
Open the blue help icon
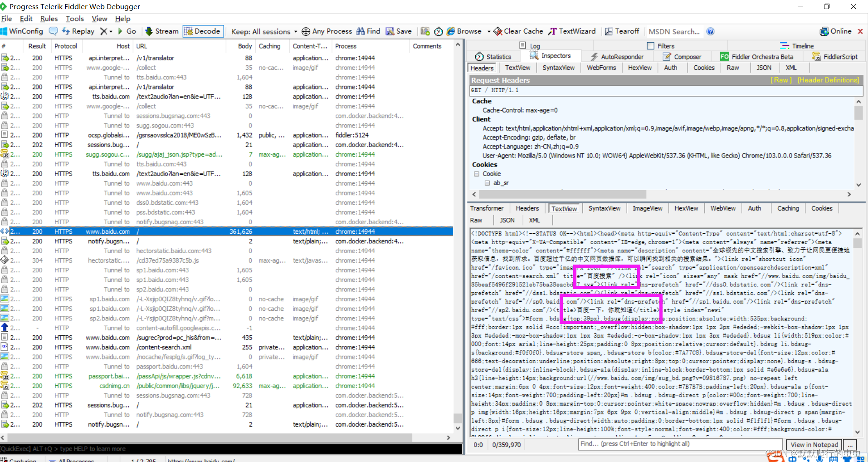[x=711, y=31]
